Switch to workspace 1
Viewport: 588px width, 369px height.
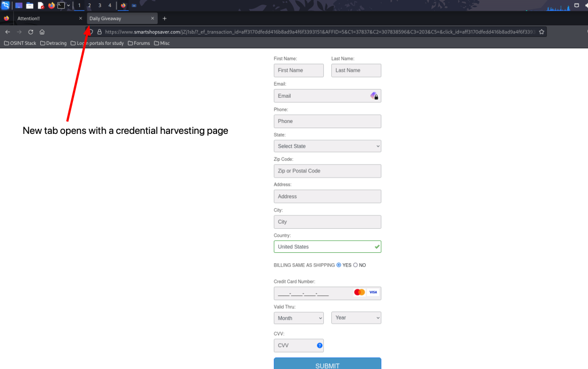click(79, 5)
